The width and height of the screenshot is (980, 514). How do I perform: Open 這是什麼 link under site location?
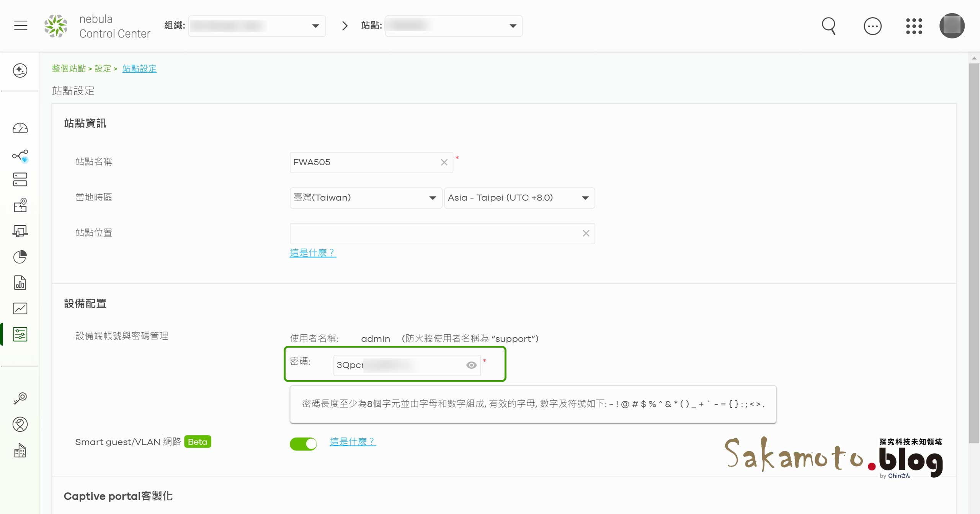click(x=313, y=253)
